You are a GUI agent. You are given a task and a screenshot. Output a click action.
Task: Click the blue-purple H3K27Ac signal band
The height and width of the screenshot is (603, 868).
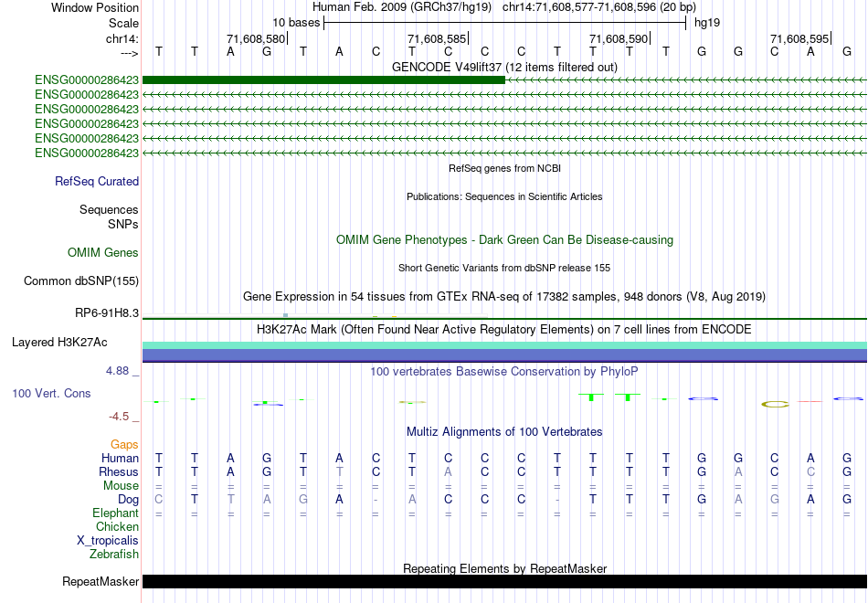(x=504, y=355)
